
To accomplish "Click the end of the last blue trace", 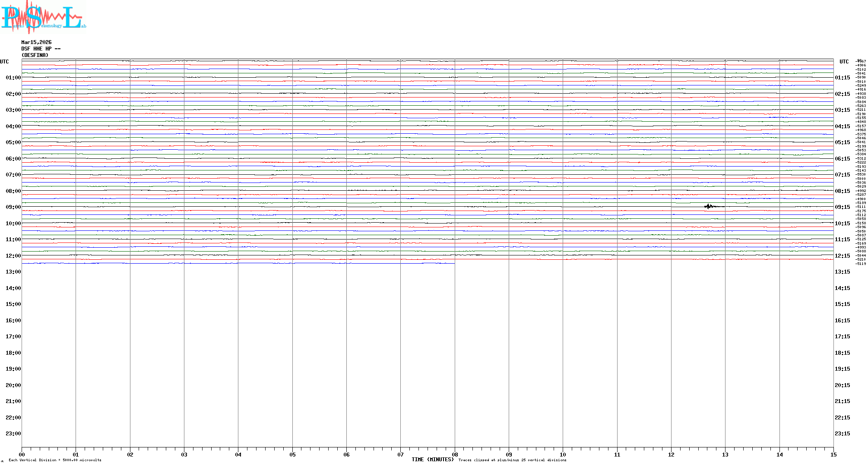I will pyautogui.click(x=454, y=263).
